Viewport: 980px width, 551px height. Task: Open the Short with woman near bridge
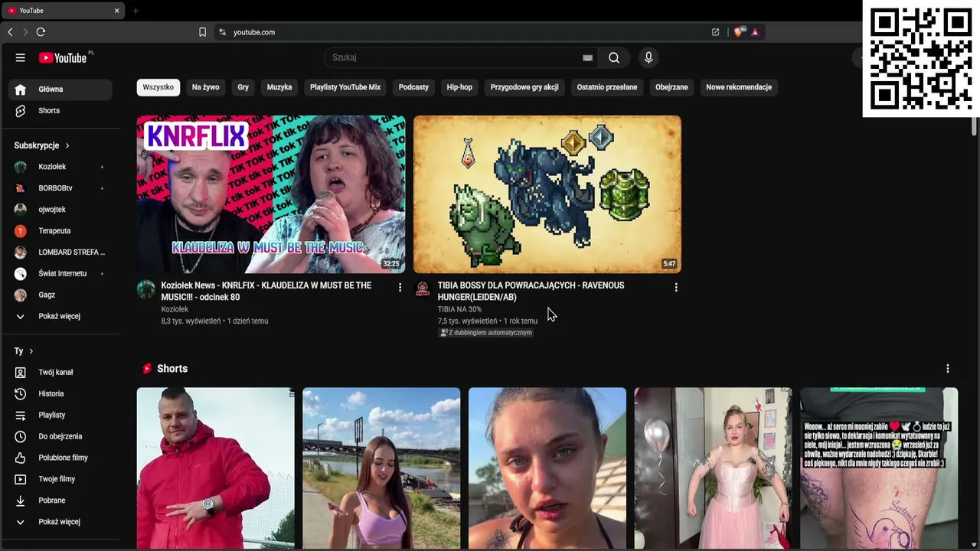point(381,468)
